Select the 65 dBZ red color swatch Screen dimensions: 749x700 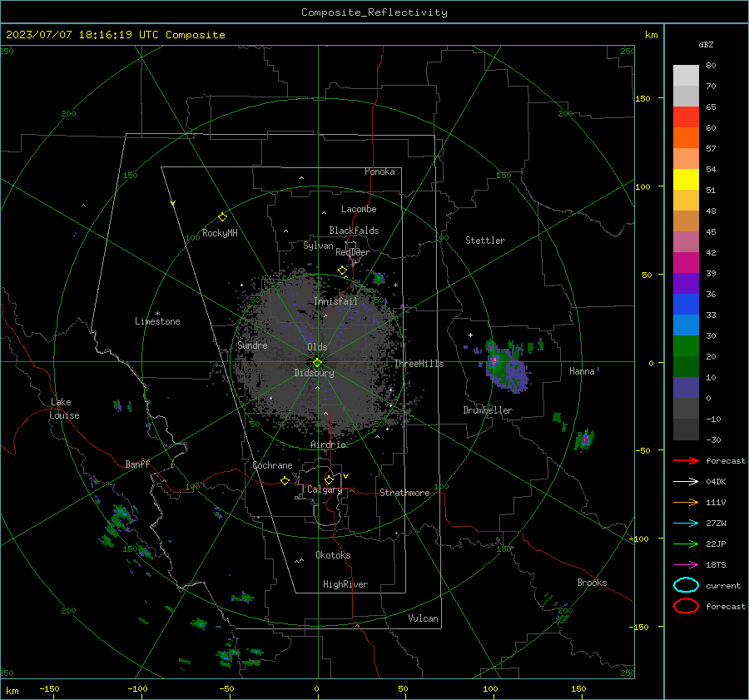(x=686, y=117)
